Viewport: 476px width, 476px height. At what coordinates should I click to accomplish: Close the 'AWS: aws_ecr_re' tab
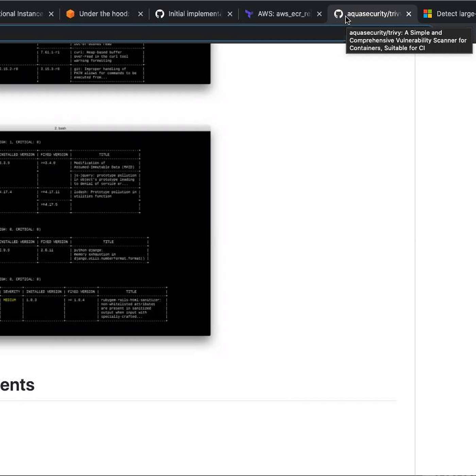tap(319, 14)
